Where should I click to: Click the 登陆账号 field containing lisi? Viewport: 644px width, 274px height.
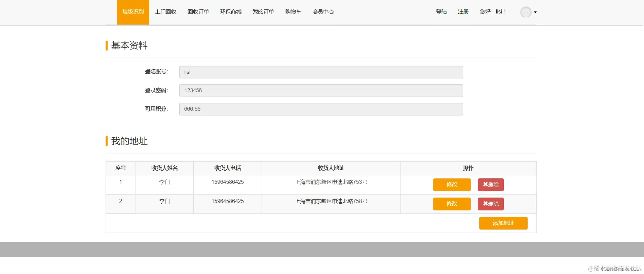321,72
